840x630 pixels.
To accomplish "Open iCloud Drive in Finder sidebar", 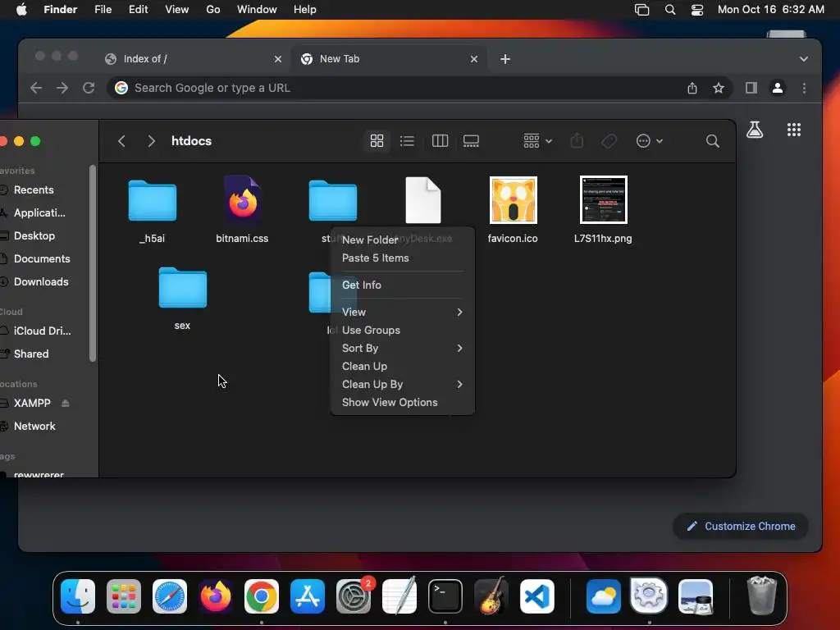I will (44, 331).
